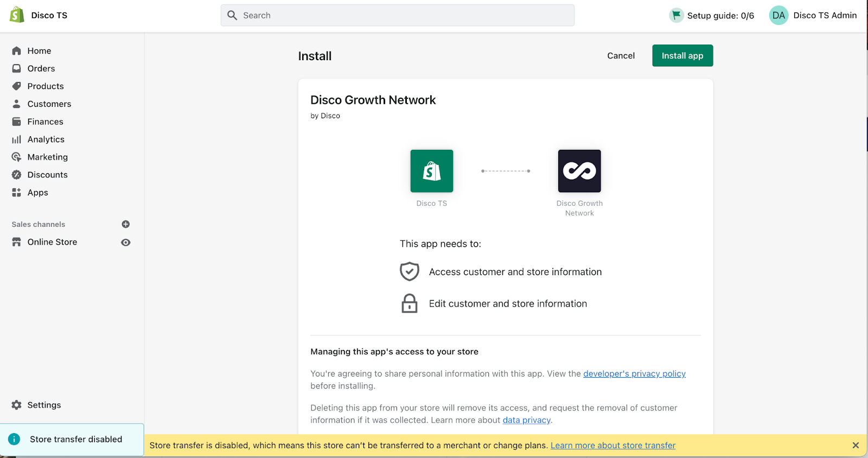The width and height of the screenshot is (868, 458).
Task: Dismiss the yellow store transfer banner
Action: click(x=856, y=446)
